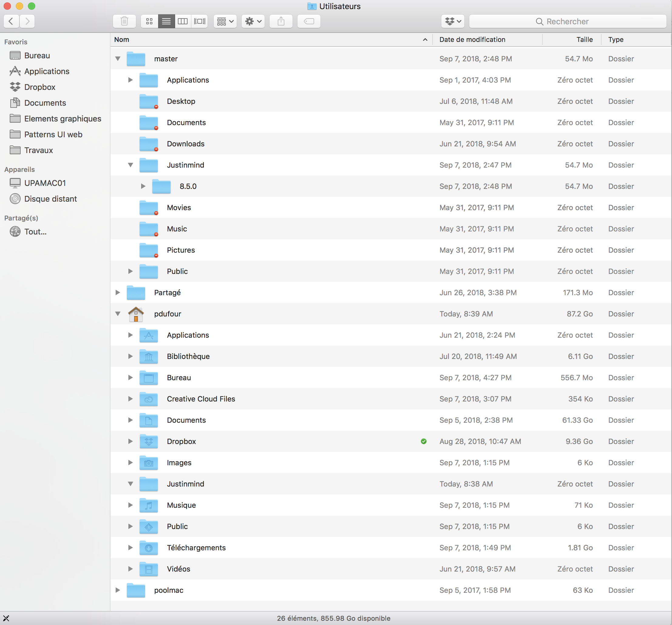
Task: Go back with the back arrow
Action: click(x=11, y=21)
